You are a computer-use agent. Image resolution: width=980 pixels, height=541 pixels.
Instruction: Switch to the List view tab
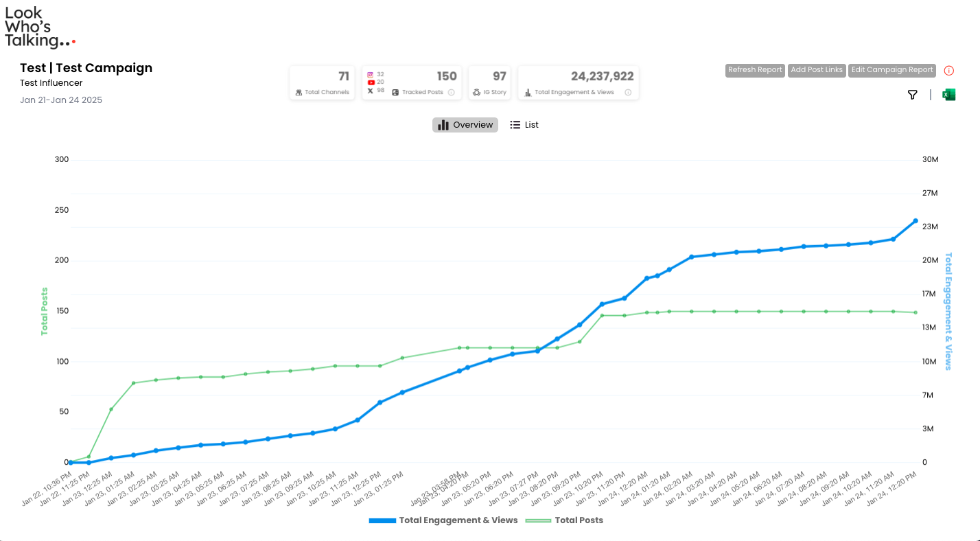pos(524,125)
